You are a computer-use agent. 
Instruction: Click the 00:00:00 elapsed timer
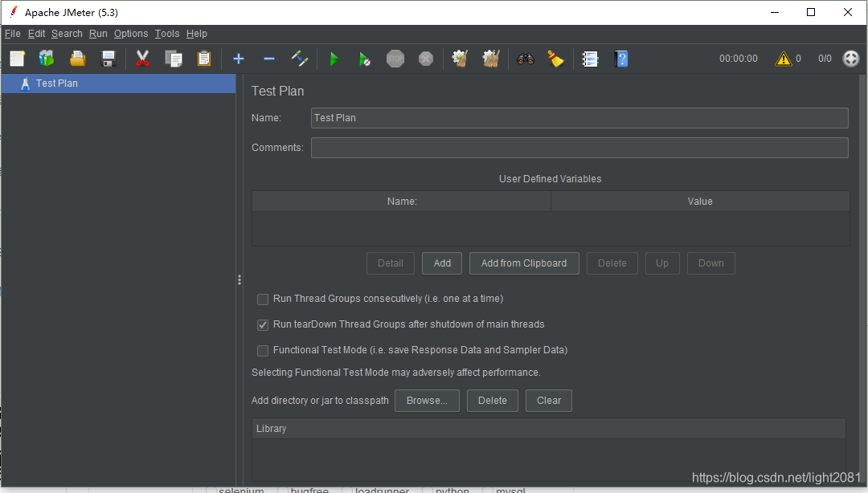(739, 59)
